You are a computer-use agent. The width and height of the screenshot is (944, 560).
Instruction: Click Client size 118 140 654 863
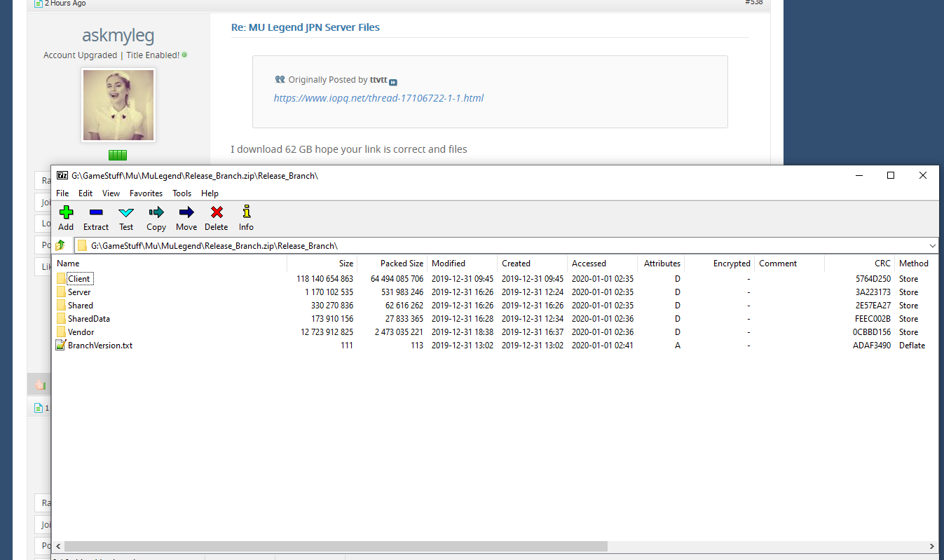[x=324, y=279]
